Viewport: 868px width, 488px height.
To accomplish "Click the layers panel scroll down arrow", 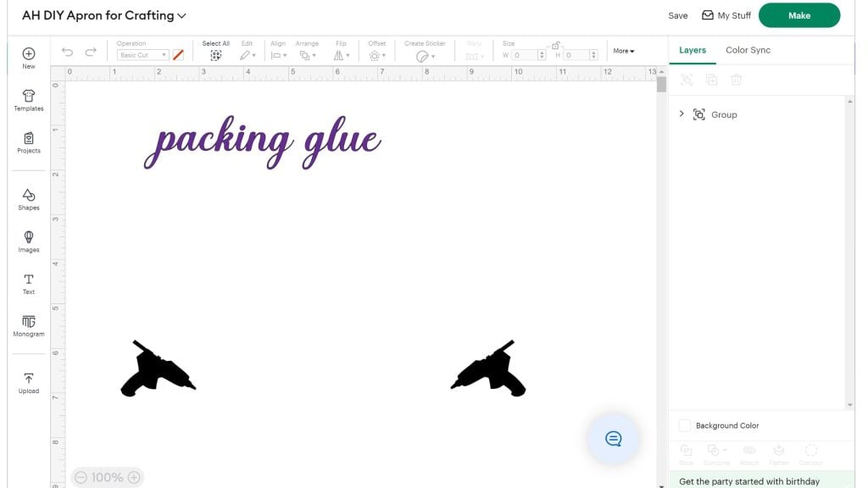I will [x=850, y=405].
